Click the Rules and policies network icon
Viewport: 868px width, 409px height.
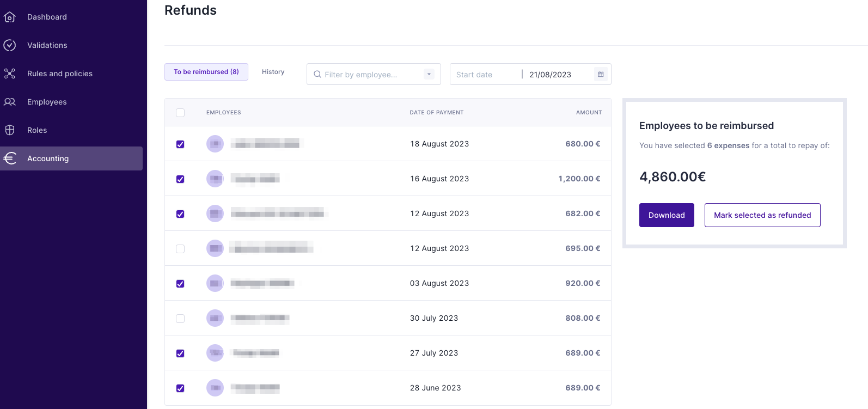click(x=10, y=74)
